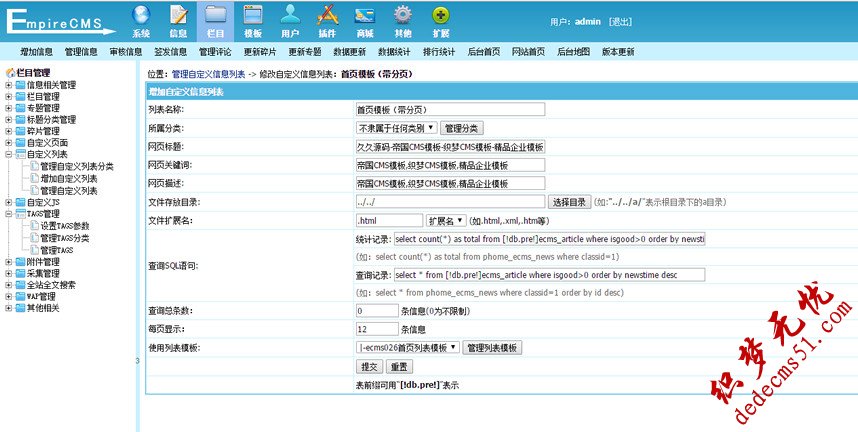Focus the 每页显示 input field
The width and height of the screenshot is (858, 432).
point(377,330)
